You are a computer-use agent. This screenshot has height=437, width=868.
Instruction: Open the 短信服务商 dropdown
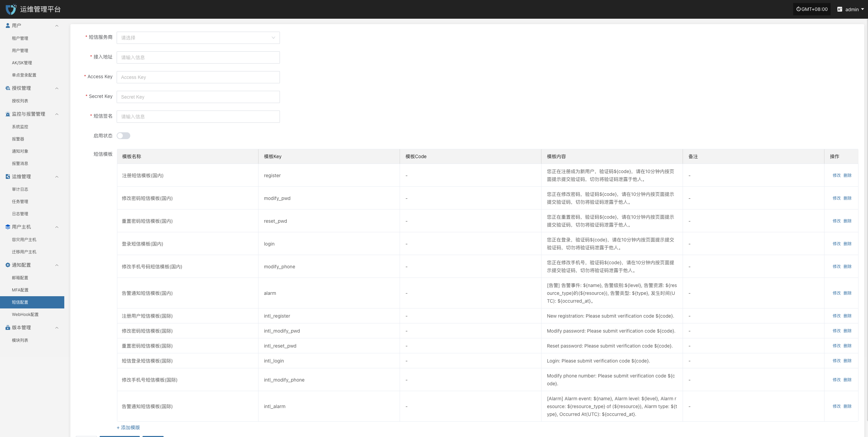coord(198,38)
